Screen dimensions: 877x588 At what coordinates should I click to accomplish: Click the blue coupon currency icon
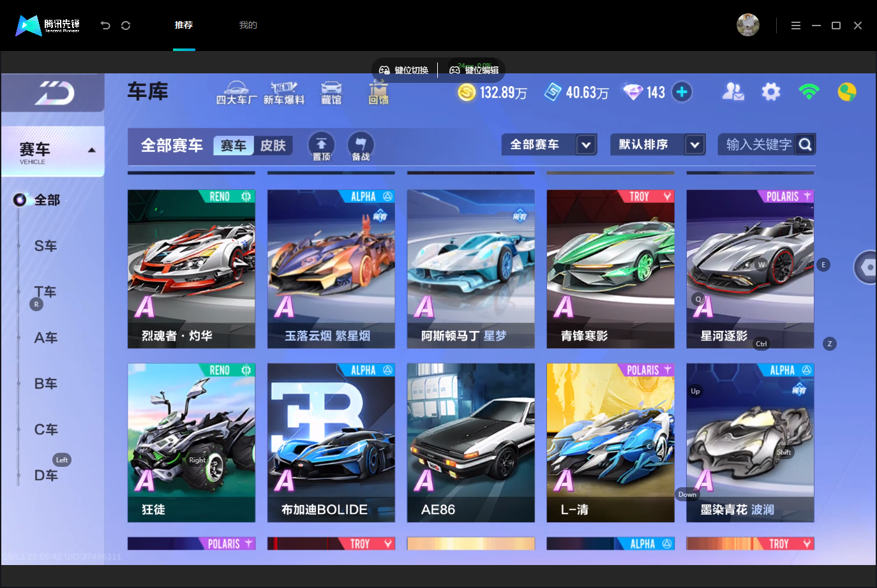(x=553, y=92)
